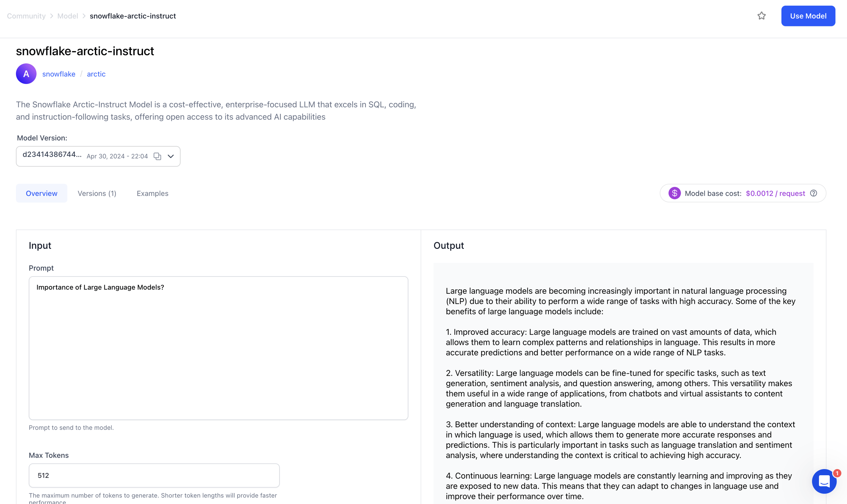Follow the arctic link
The width and height of the screenshot is (847, 504).
tap(96, 74)
